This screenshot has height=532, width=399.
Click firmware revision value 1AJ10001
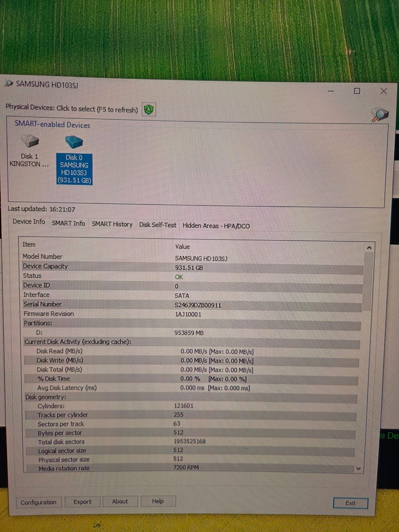188,314
